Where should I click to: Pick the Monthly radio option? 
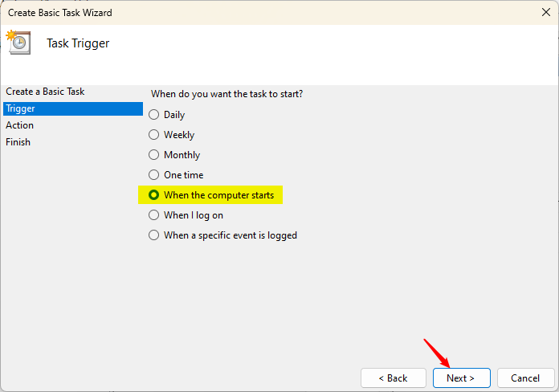click(x=153, y=154)
